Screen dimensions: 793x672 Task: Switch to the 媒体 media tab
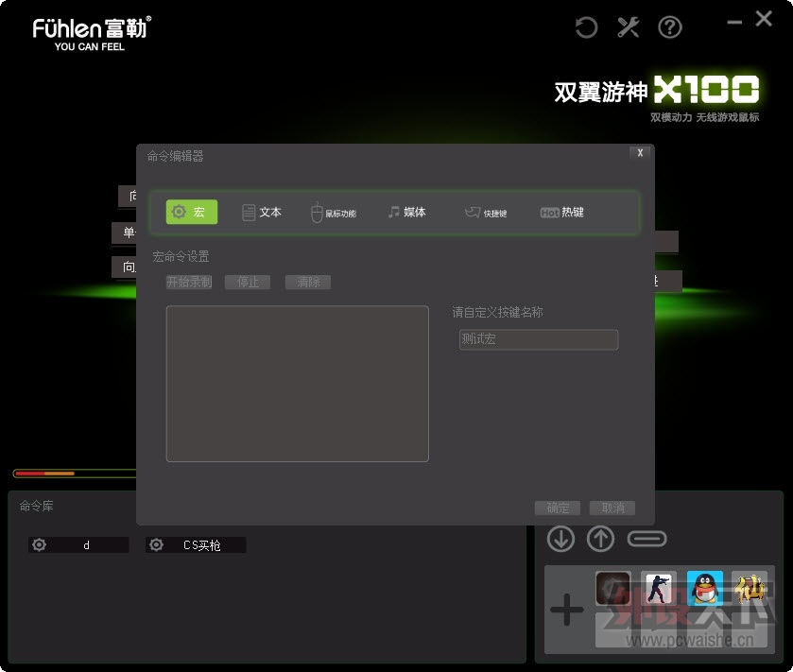[x=407, y=213]
